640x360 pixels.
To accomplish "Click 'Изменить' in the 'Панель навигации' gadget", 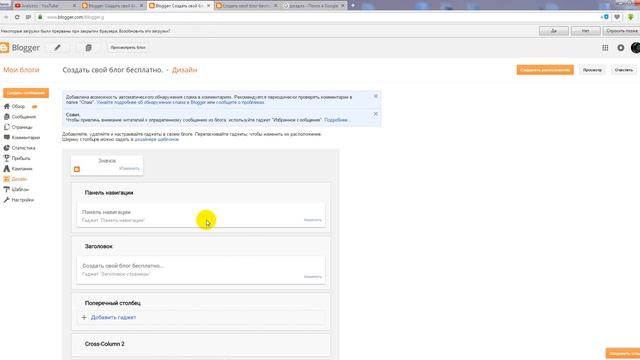I will [313, 220].
